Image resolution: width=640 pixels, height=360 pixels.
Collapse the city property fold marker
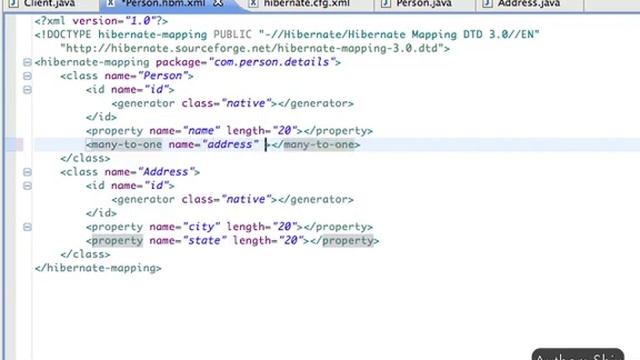27,227
